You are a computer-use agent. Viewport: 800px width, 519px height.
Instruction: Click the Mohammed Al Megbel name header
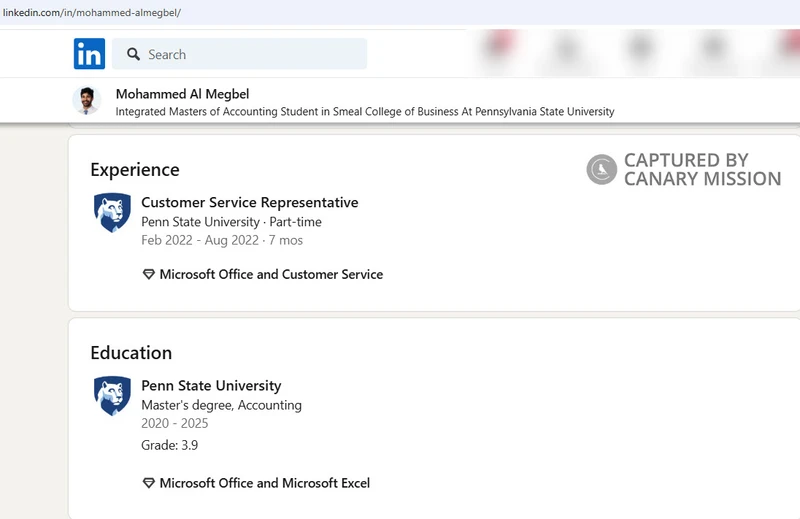click(182, 94)
